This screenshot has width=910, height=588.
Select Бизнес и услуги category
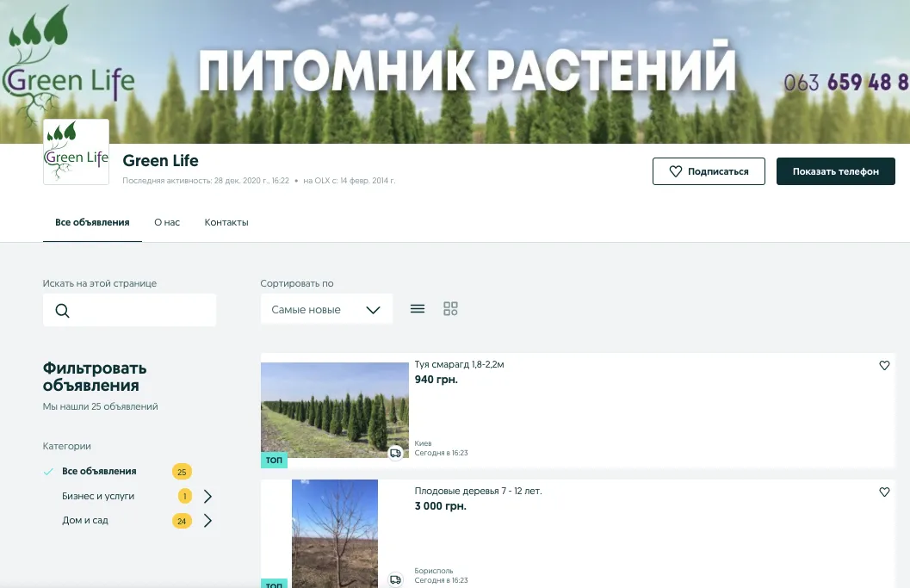pyautogui.click(x=98, y=496)
